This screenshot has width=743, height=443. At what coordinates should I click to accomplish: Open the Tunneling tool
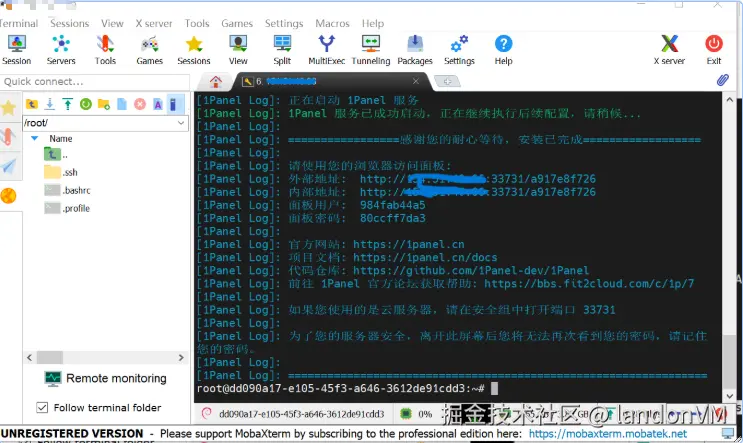pyautogui.click(x=371, y=50)
